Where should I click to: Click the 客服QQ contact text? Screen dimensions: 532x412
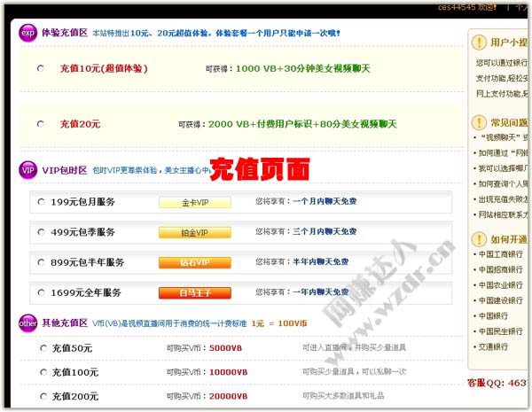497,383
